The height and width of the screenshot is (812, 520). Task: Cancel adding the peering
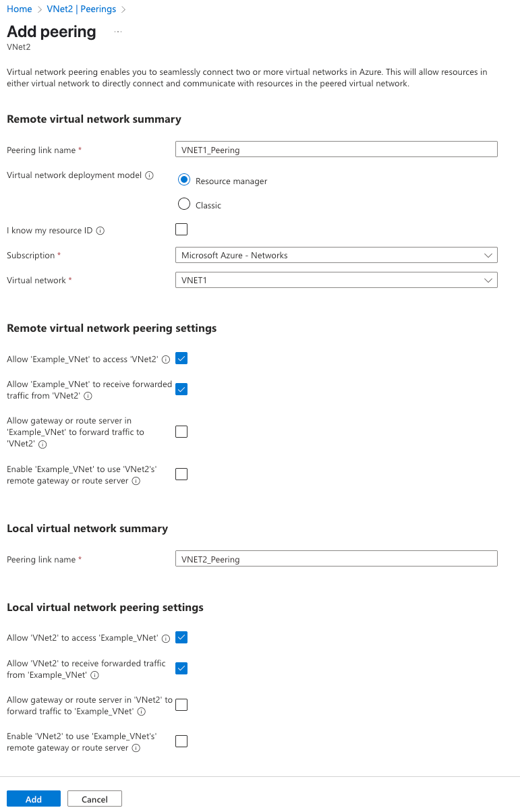tap(94, 799)
